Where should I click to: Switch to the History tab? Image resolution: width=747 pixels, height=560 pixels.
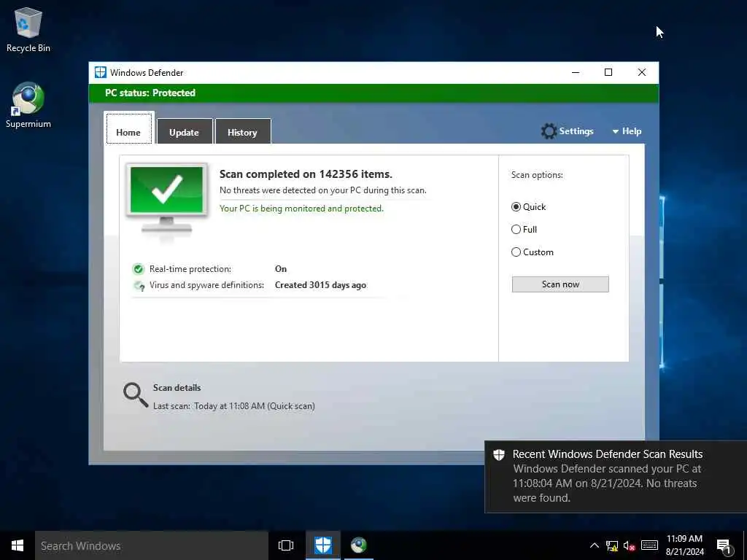(243, 131)
